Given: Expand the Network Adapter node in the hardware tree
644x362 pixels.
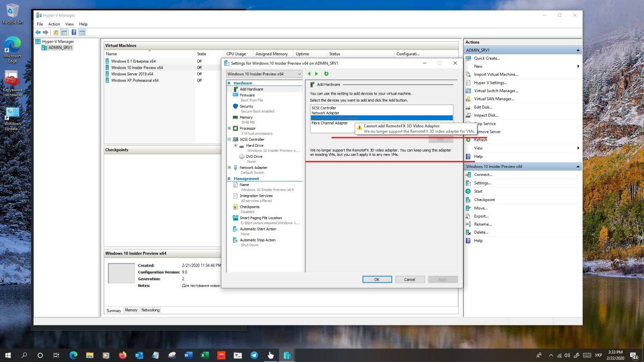Looking at the screenshot, I should pyautogui.click(x=229, y=167).
